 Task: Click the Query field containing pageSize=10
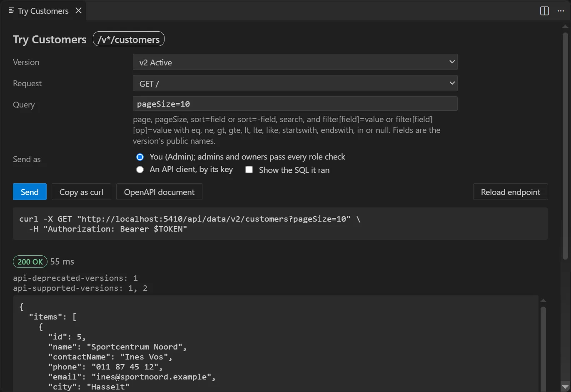click(x=295, y=104)
